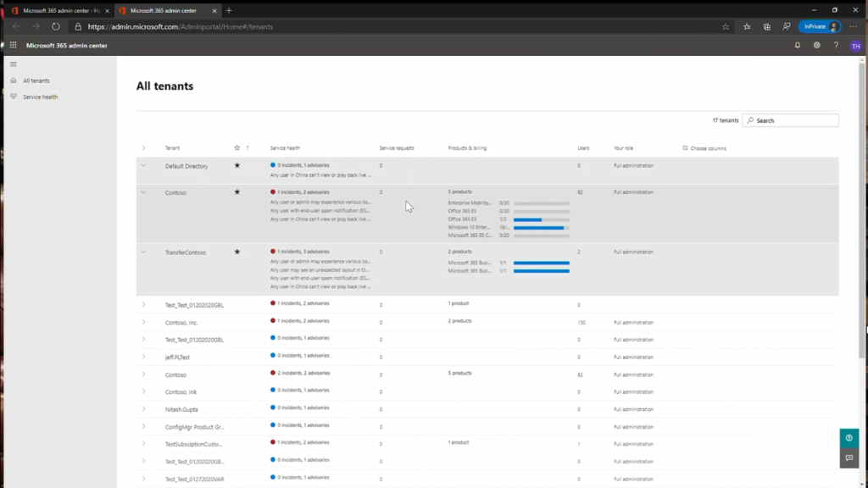
Task: Click the sort arrow in the table header
Action: point(248,147)
